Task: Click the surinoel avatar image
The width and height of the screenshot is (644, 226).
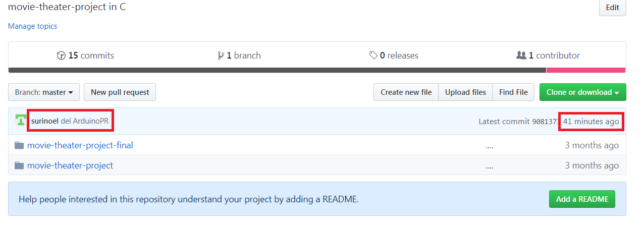Action: tap(21, 121)
